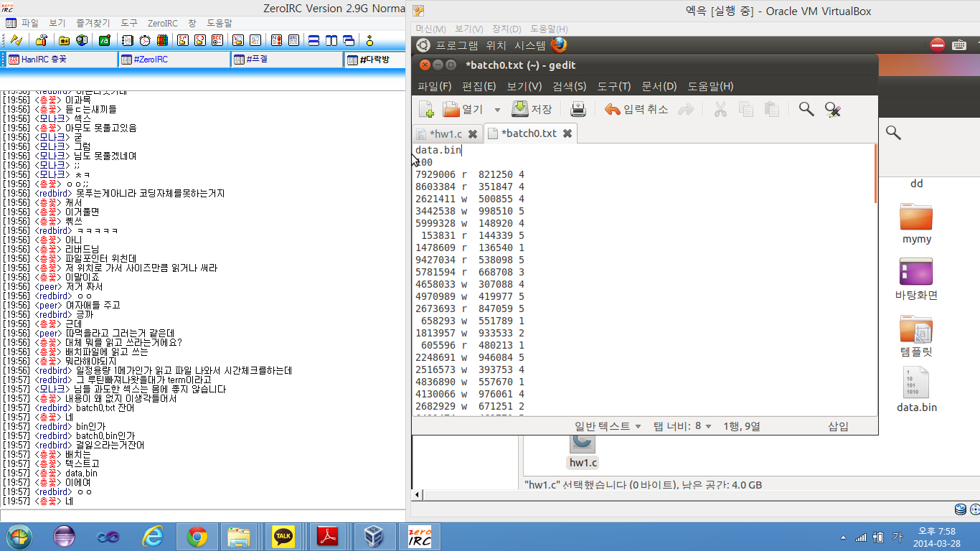Image resolution: width=980 pixels, height=551 pixels.
Task: Open KakaoTalk from the Windows taskbar
Action: 283,537
